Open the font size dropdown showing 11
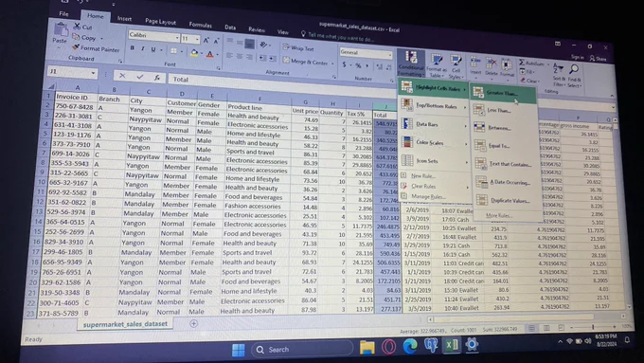Viewport: 644px width, 363px height. (198, 40)
